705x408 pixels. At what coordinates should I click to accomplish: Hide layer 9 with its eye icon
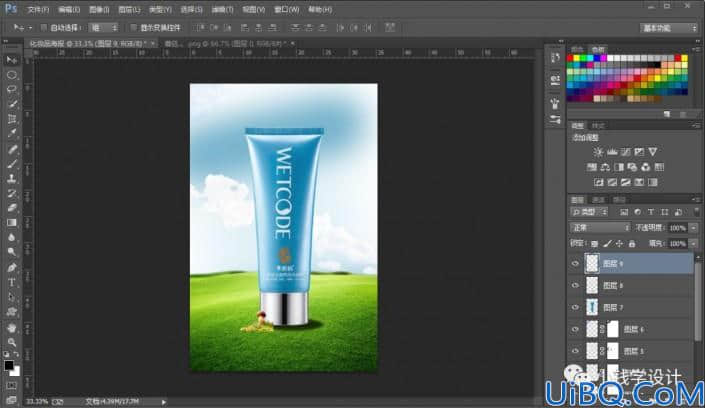pos(576,264)
